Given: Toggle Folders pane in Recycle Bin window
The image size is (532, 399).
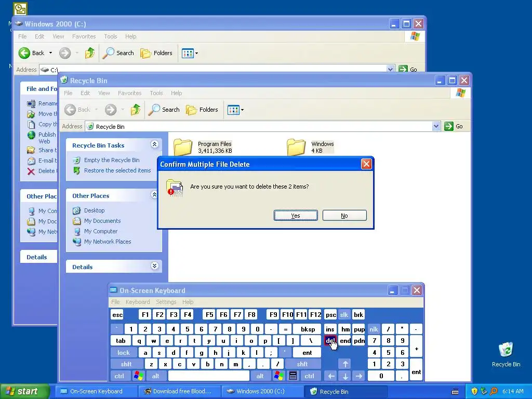Looking at the screenshot, I should [202, 110].
